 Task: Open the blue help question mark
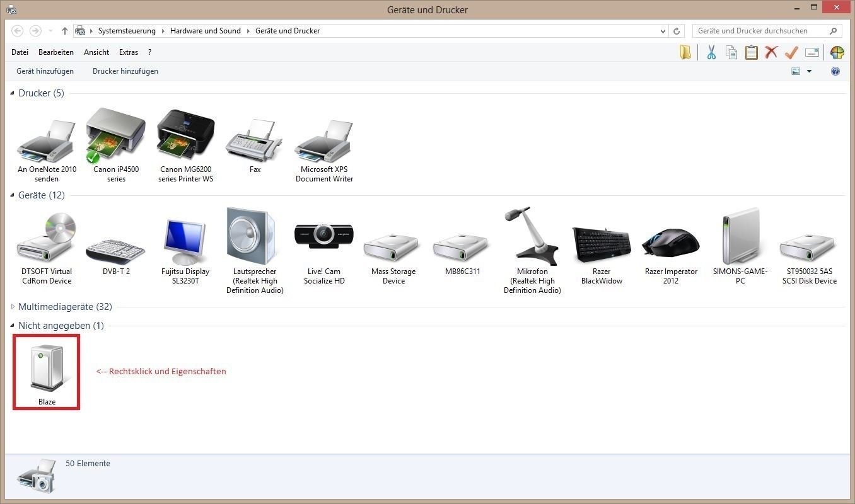click(x=835, y=71)
